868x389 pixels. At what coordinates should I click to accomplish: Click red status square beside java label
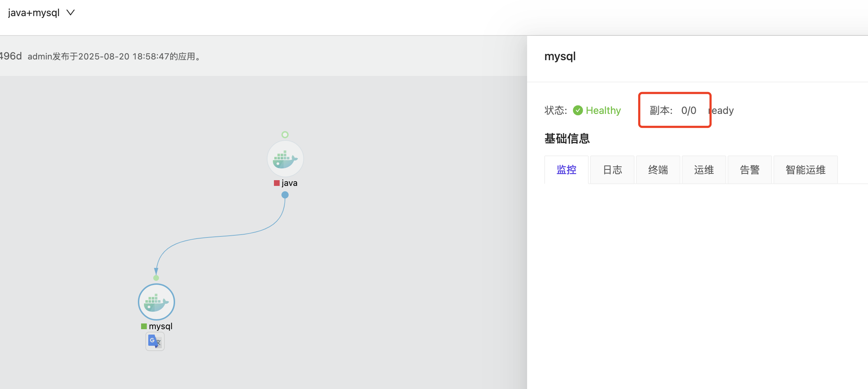pos(276,183)
